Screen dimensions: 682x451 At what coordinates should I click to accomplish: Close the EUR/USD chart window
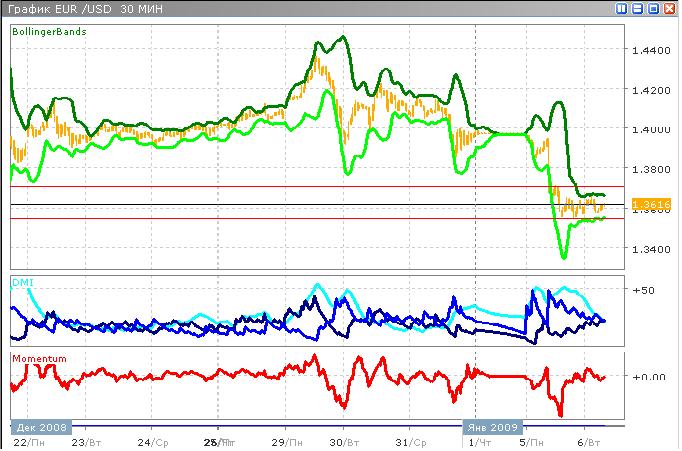pyautogui.click(x=669, y=8)
